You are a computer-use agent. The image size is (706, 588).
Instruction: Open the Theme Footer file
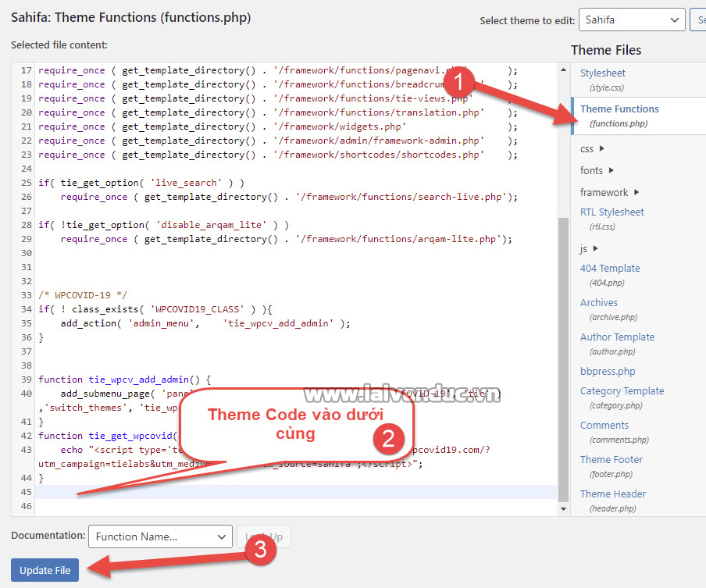click(x=612, y=460)
